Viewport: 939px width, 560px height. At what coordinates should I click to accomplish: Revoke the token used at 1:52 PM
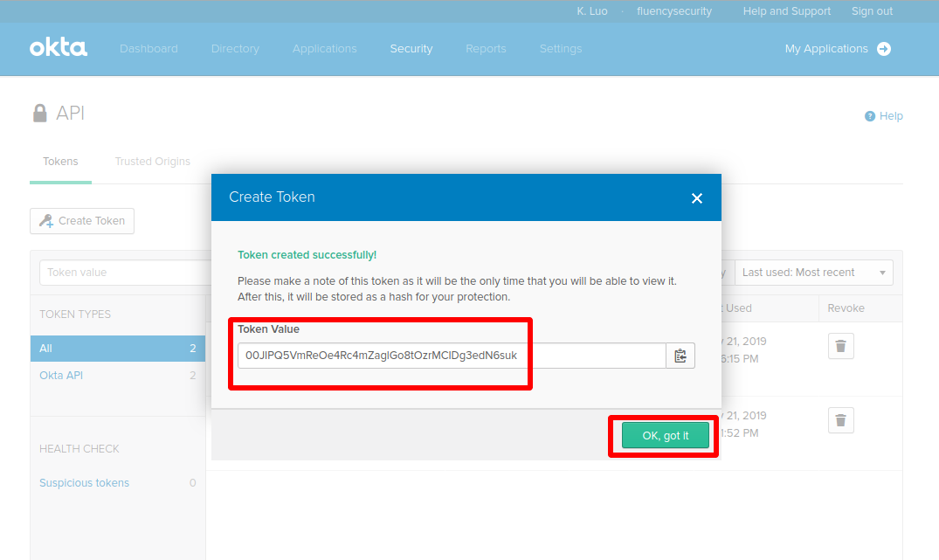point(841,420)
